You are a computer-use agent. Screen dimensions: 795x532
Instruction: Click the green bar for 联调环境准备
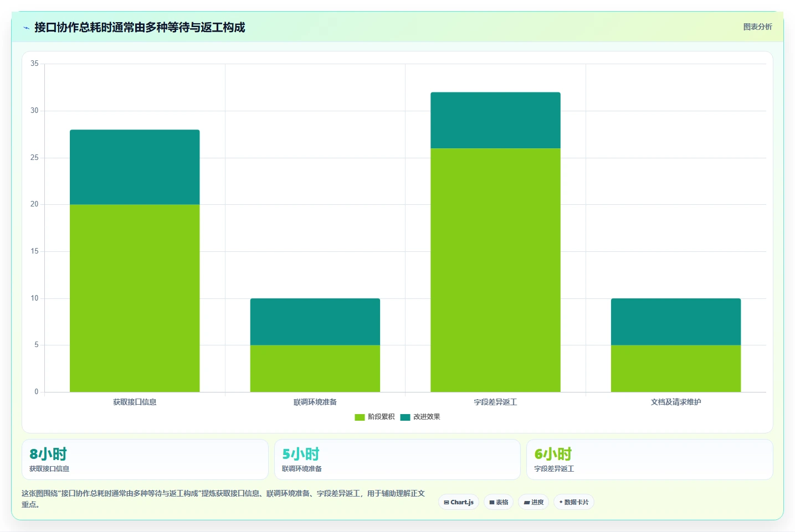coord(315,369)
